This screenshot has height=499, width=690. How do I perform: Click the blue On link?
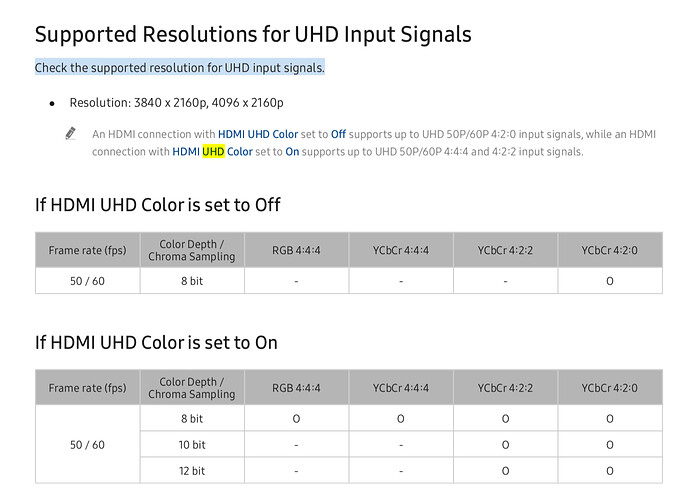tap(292, 152)
